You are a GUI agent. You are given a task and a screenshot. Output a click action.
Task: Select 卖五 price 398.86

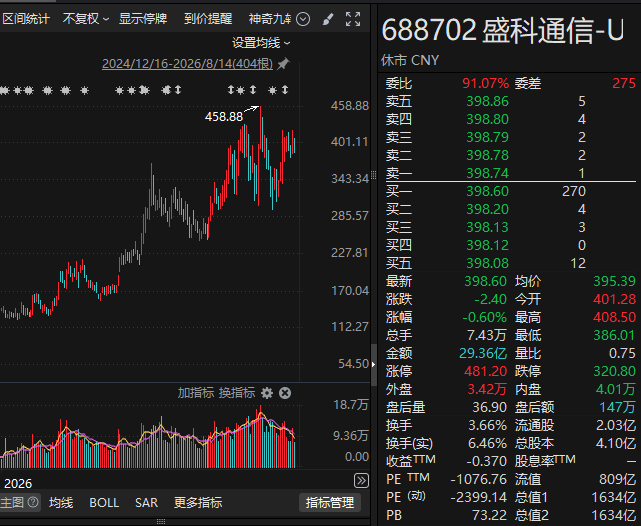coord(487,101)
